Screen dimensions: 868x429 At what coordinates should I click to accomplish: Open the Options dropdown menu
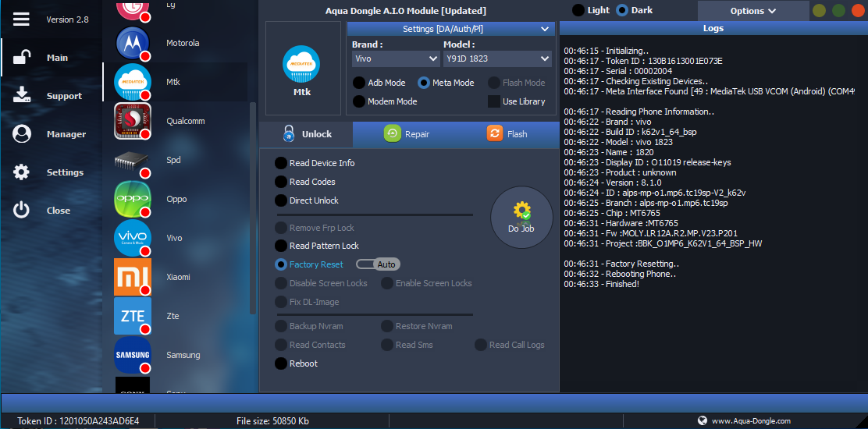(752, 10)
